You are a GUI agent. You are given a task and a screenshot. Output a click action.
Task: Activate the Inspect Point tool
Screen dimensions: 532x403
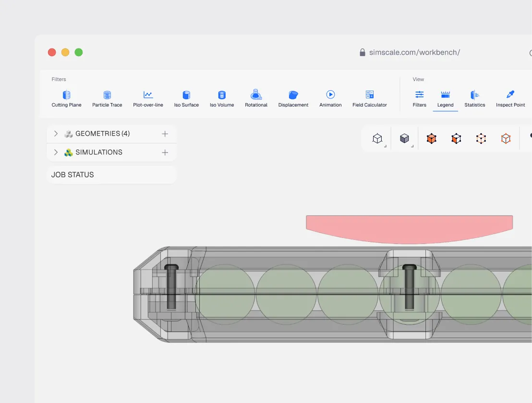(x=510, y=99)
